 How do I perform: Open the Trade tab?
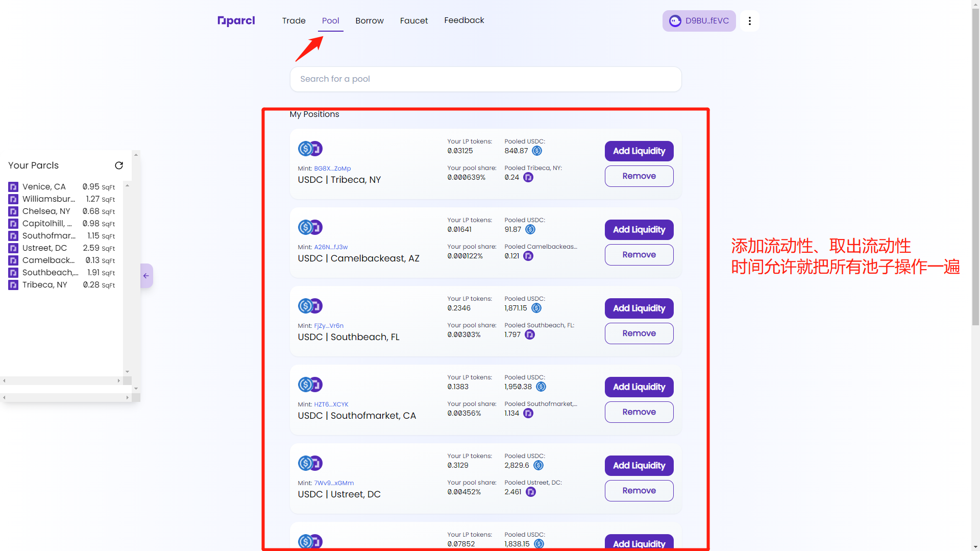[294, 21]
